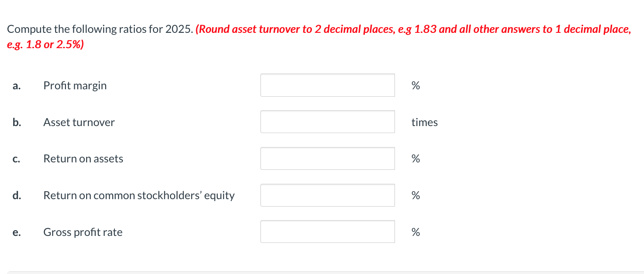Click the Profit margin input field
Viewport: 644px width, 274px height.
327,85
